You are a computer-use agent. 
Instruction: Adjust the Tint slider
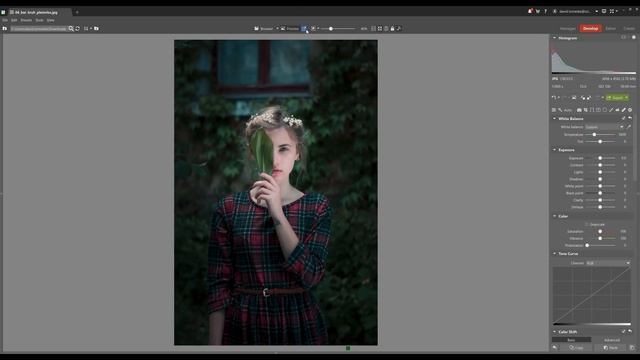tap(600, 141)
